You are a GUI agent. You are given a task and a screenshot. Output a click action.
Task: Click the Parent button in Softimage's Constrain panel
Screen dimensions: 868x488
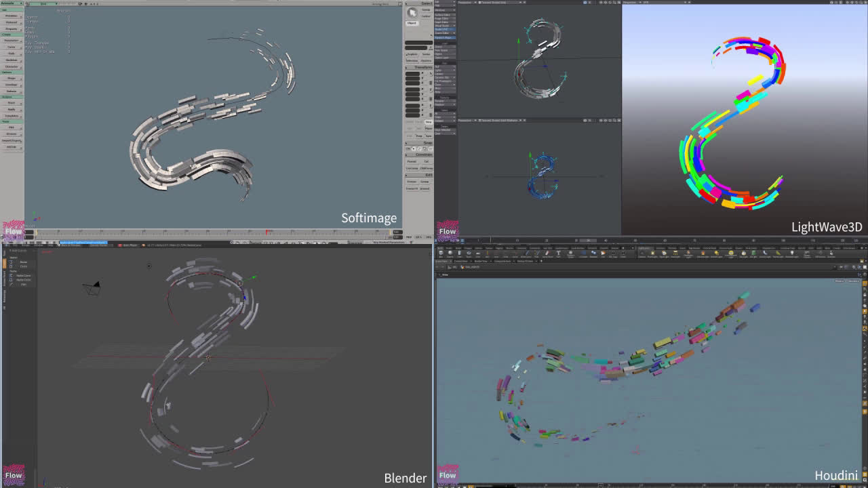click(x=412, y=161)
